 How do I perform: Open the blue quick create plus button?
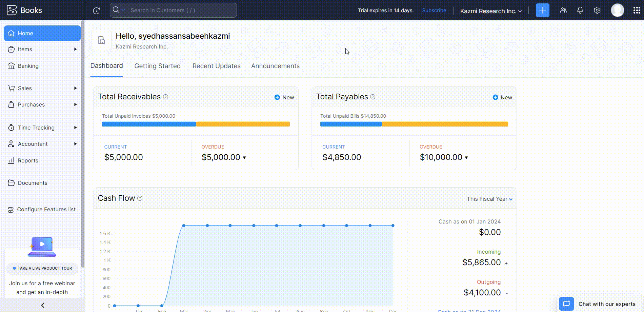pyautogui.click(x=542, y=10)
